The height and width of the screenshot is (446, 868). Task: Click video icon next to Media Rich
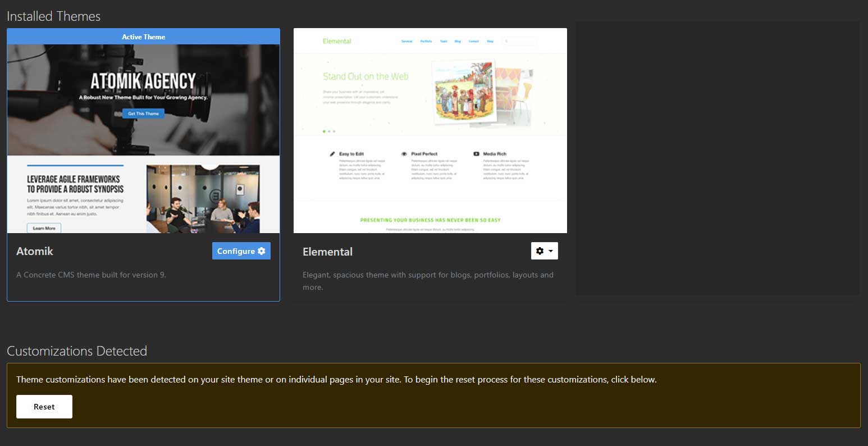476,153
